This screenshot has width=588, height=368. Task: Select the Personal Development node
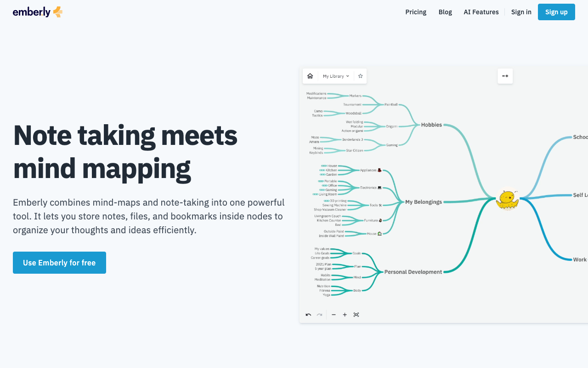click(x=413, y=272)
